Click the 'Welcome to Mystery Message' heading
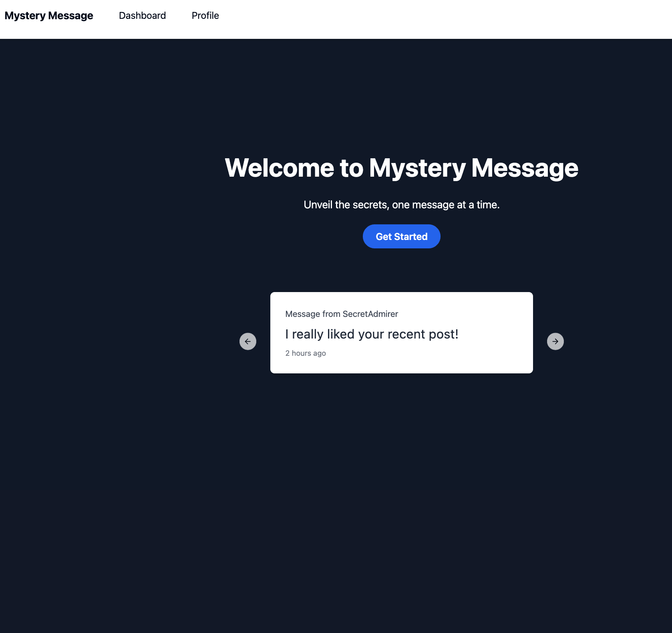This screenshot has height=633, width=672. click(x=401, y=168)
